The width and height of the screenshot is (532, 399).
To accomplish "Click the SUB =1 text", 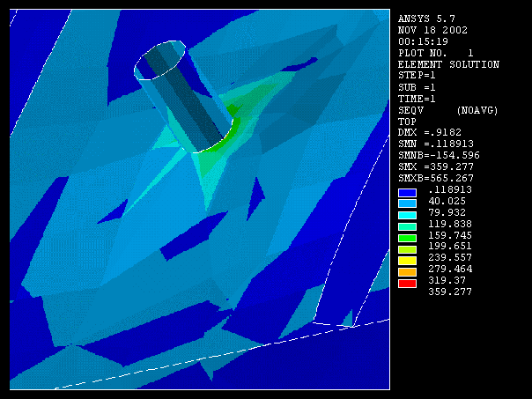I will (417, 87).
